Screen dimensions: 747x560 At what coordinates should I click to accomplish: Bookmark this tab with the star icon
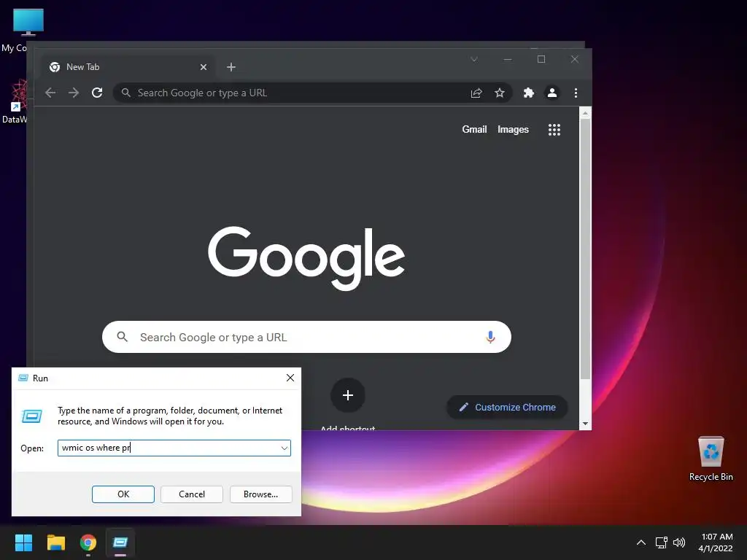499,93
